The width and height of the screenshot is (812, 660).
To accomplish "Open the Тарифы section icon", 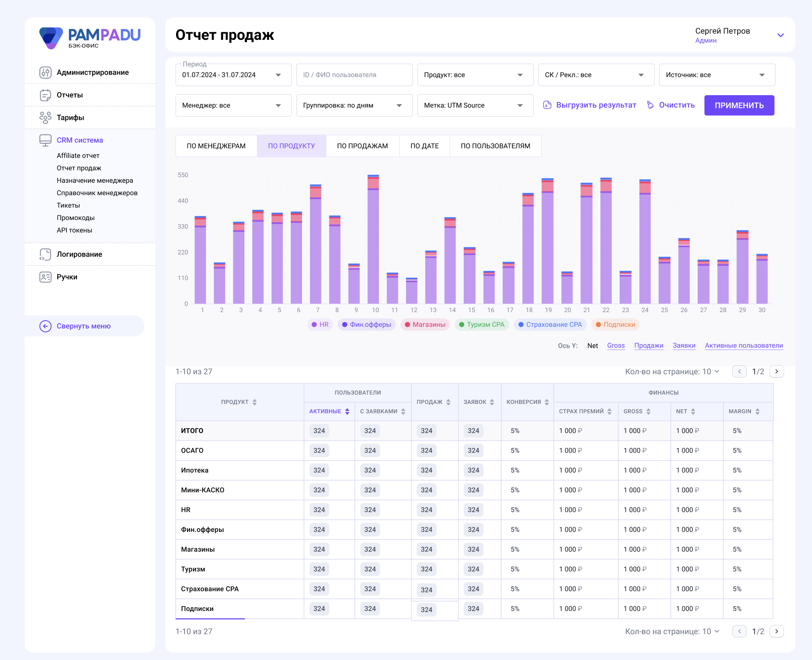I will coord(45,118).
